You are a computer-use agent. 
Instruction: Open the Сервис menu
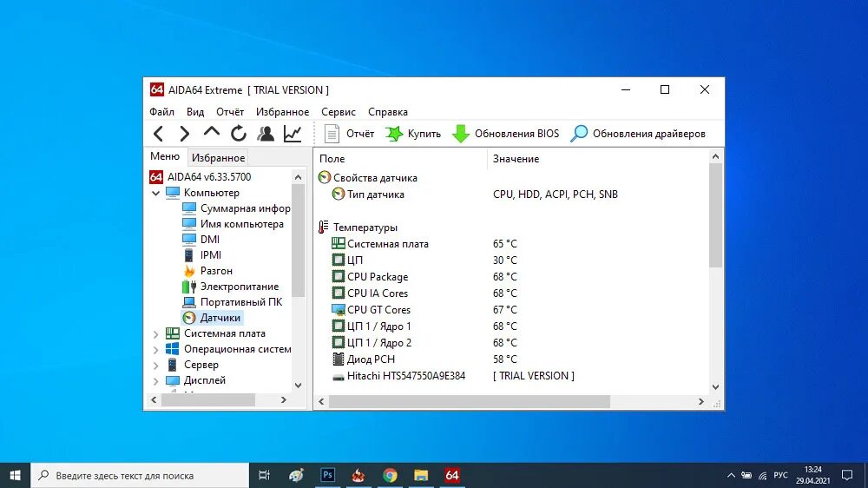point(339,112)
